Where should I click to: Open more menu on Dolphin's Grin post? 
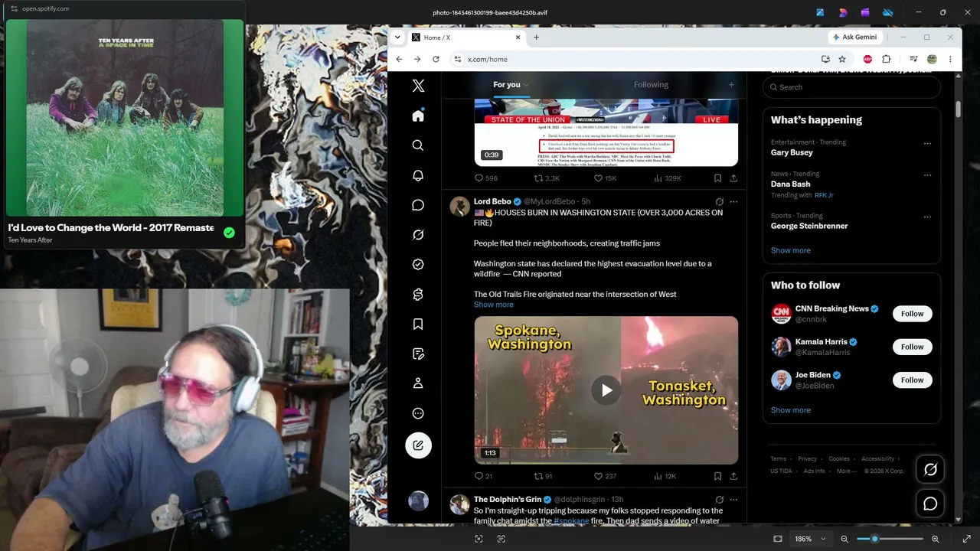733,500
